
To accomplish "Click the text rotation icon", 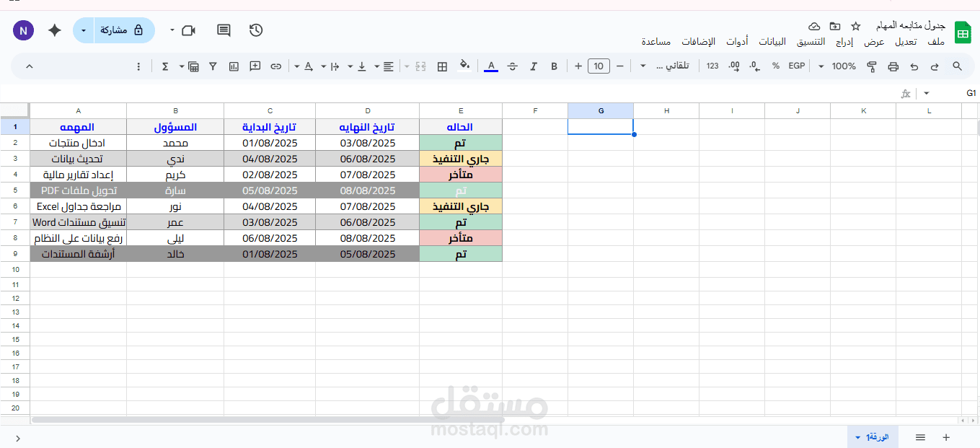I will (x=309, y=66).
